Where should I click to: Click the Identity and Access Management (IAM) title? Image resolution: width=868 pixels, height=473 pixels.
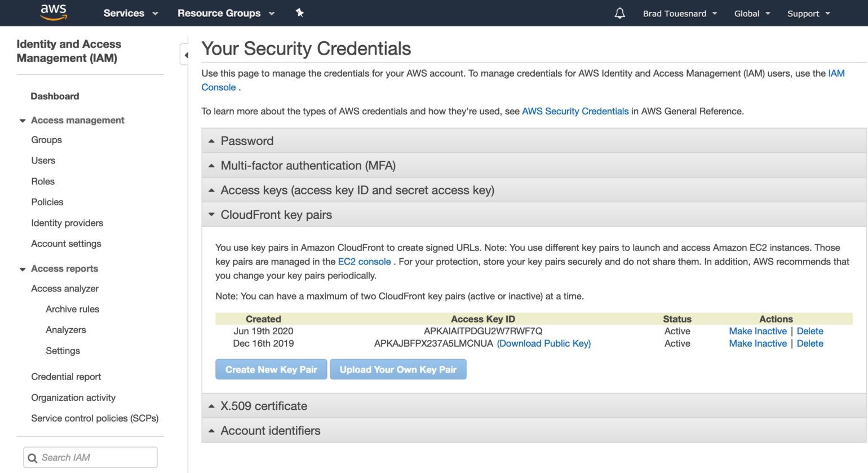coord(69,51)
